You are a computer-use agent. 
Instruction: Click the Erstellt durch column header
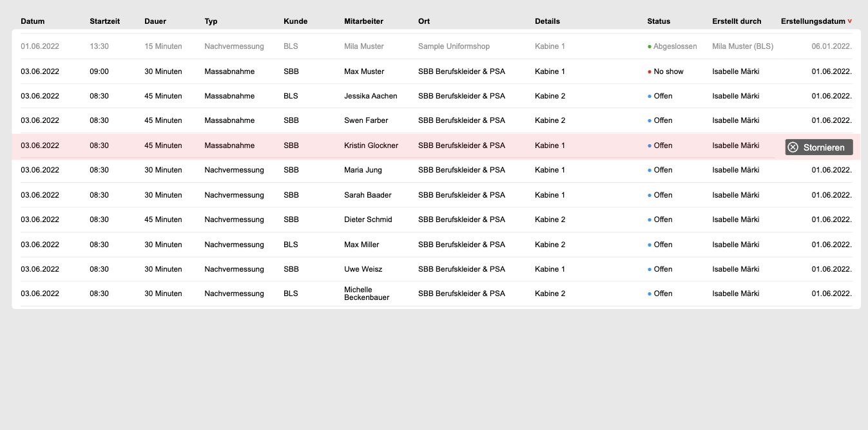point(737,21)
